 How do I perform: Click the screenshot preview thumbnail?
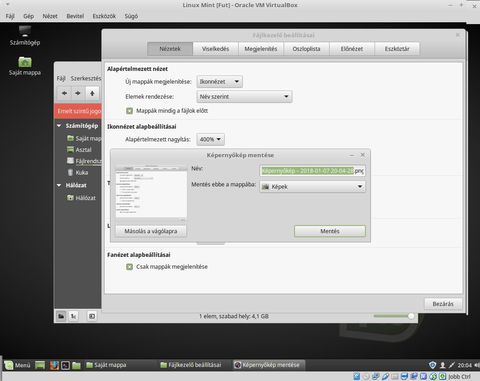click(x=151, y=193)
